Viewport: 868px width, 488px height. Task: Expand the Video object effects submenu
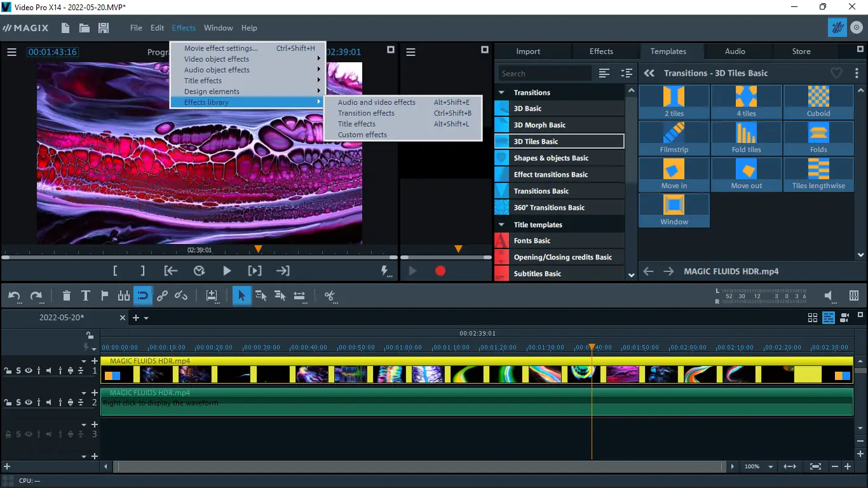[x=248, y=59]
